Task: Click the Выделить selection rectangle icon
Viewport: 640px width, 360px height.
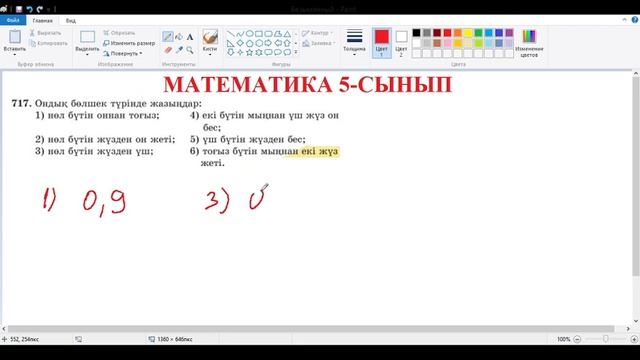Action: click(x=87, y=37)
